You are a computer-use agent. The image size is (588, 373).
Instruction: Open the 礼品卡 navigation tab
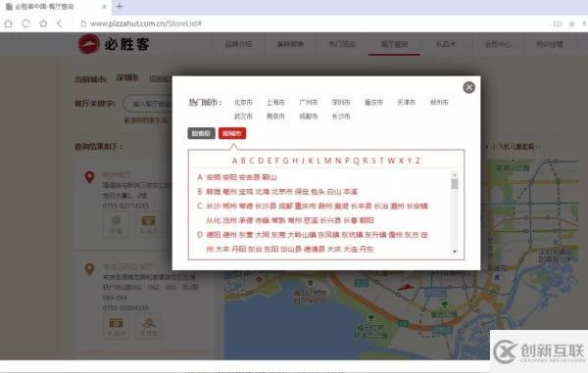pyautogui.click(x=446, y=44)
